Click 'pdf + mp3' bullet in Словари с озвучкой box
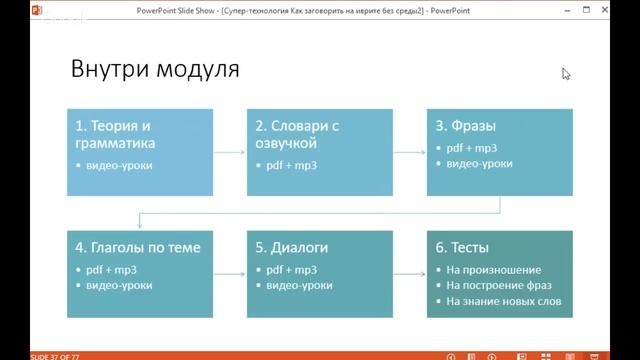 click(x=291, y=165)
